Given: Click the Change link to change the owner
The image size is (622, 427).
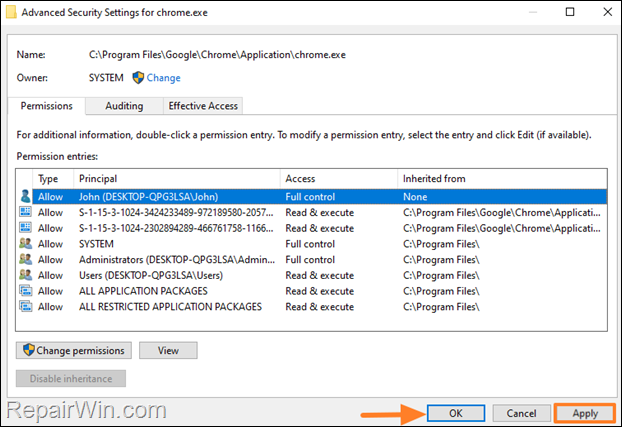Looking at the screenshot, I should [163, 78].
